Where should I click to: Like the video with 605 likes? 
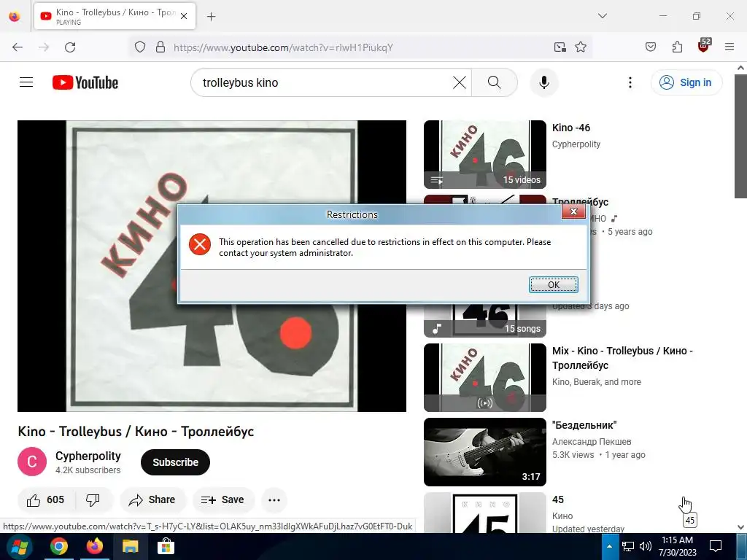45,499
